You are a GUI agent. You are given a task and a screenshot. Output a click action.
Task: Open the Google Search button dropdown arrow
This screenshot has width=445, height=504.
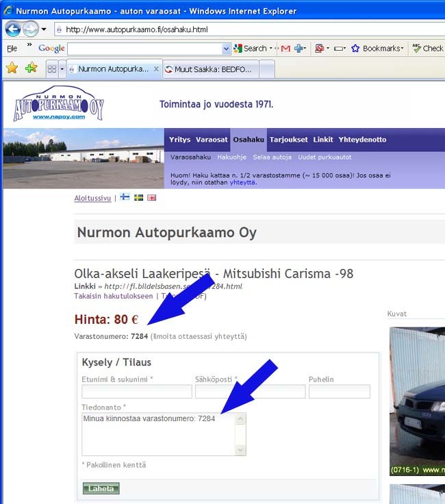coord(271,48)
